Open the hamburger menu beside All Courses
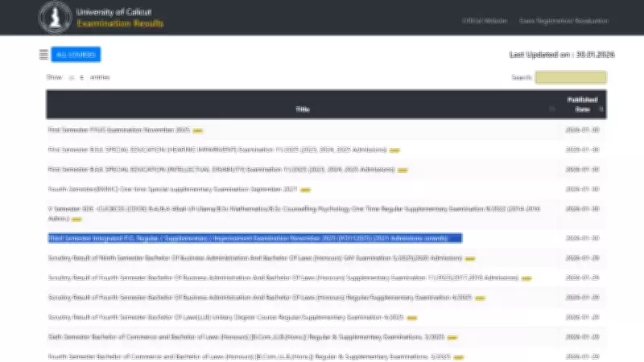 point(43,55)
